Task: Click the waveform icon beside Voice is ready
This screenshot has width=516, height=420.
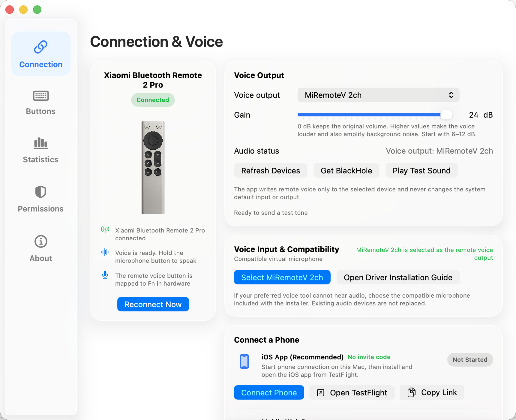Action: pyautogui.click(x=105, y=252)
